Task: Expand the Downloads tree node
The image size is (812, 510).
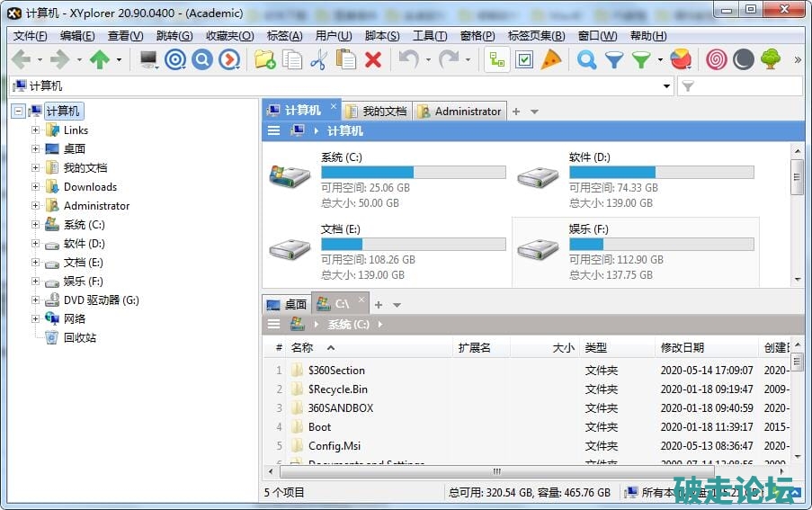Action: click(x=35, y=186)
